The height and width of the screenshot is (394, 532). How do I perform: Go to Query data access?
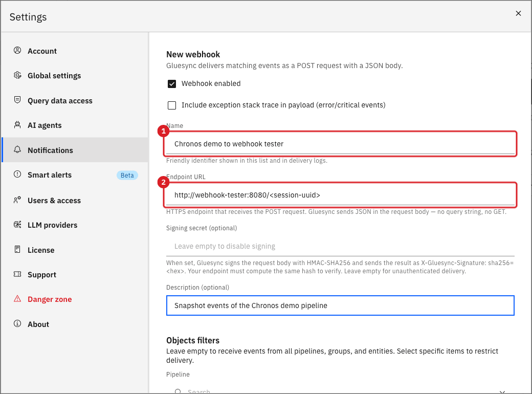click(x=75, y=100)
